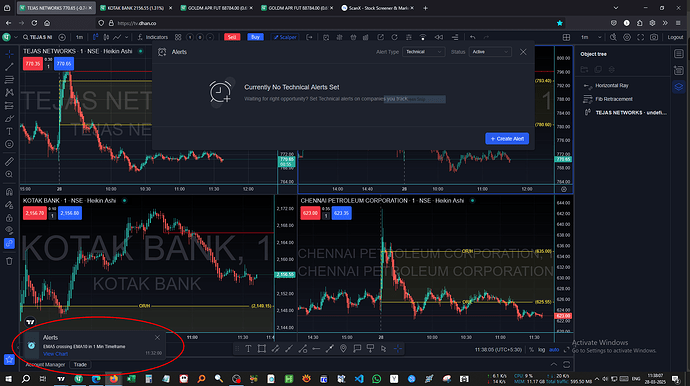
Task: Toggle auto scale on price axis
Action: pos(554,349)
